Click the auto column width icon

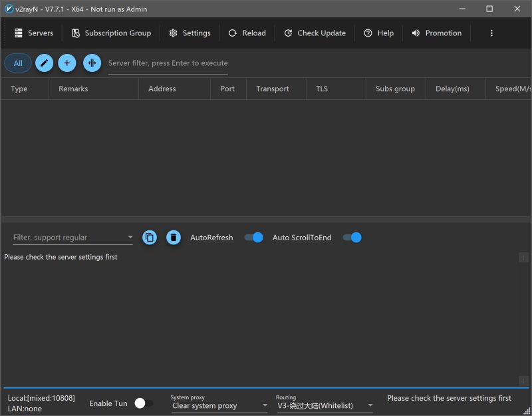[92, 63]
